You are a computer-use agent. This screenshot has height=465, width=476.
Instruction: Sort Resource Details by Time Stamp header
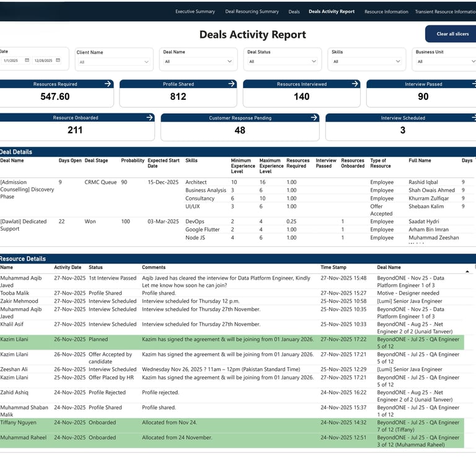333,267
